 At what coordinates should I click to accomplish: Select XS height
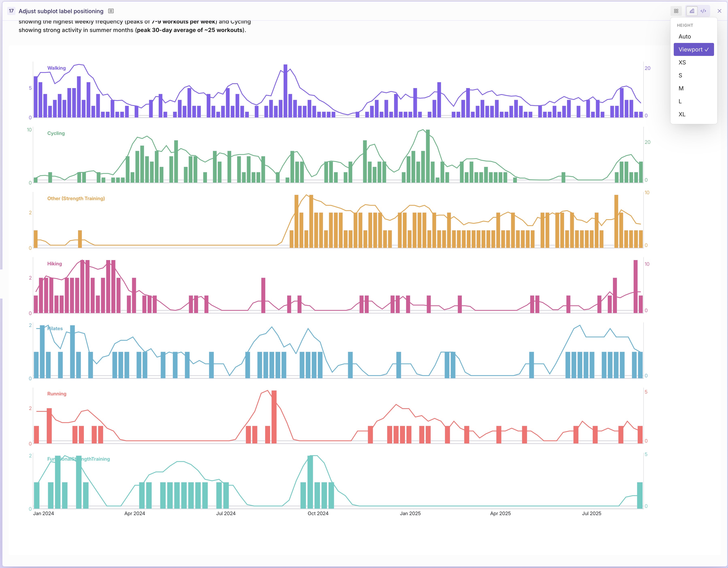(x=694, y=62)
